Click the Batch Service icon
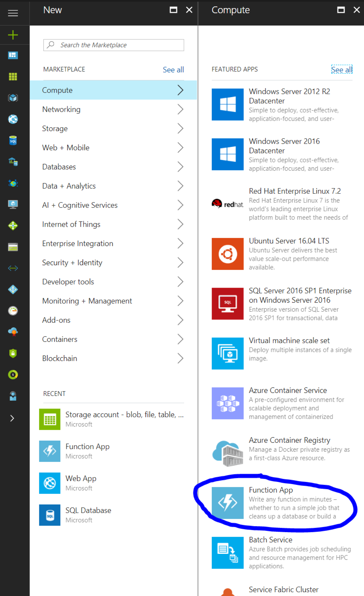Viewport: 364px width, 596px height. (228, 553)
